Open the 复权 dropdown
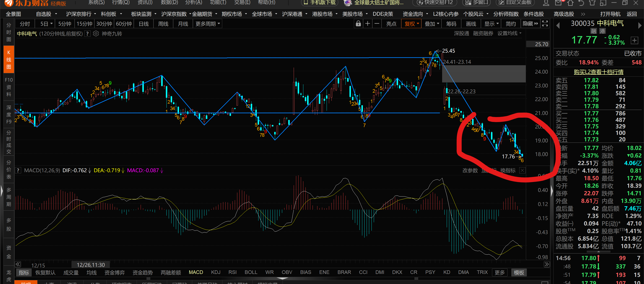The image size is (644, 284). point(412,24)
